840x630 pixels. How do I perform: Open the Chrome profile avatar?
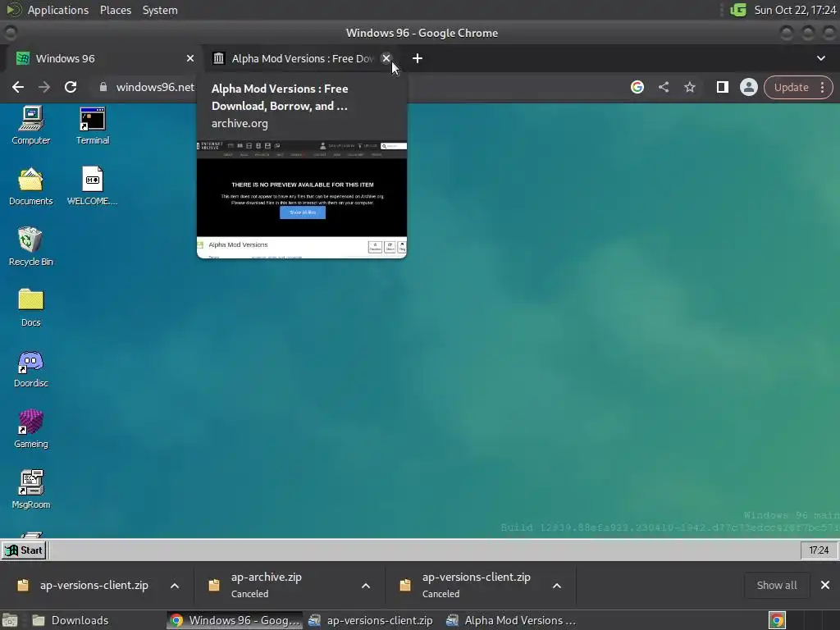[748, 87]
